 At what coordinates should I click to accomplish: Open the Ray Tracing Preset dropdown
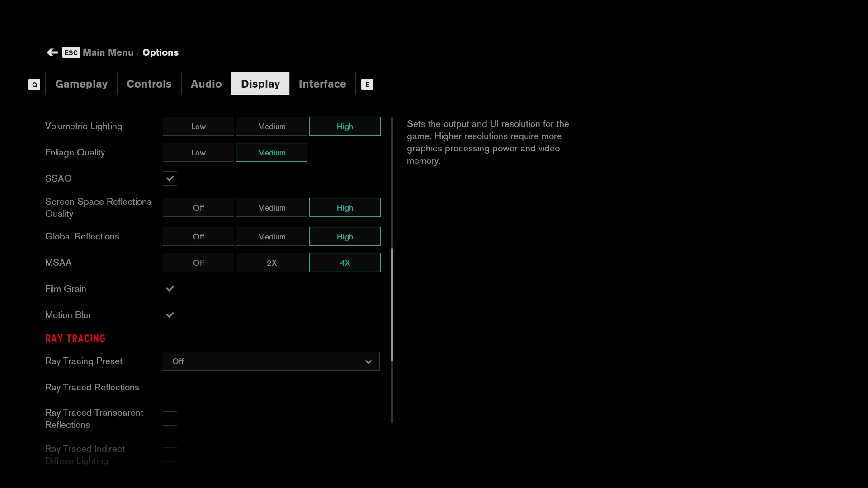click(x=270, y=361)
